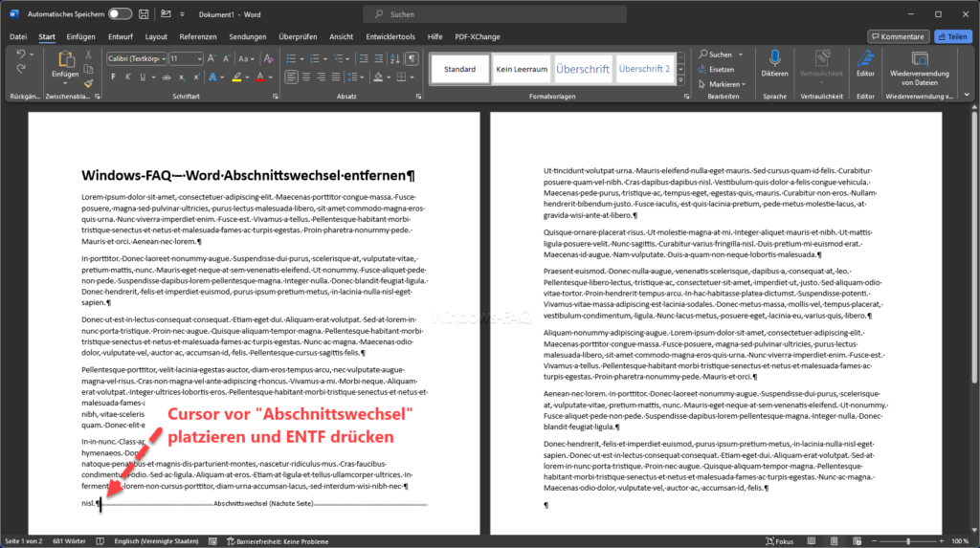Paste using the Einfügen clipboard icon
Screen dimensions: 980x548
[65, 60]
